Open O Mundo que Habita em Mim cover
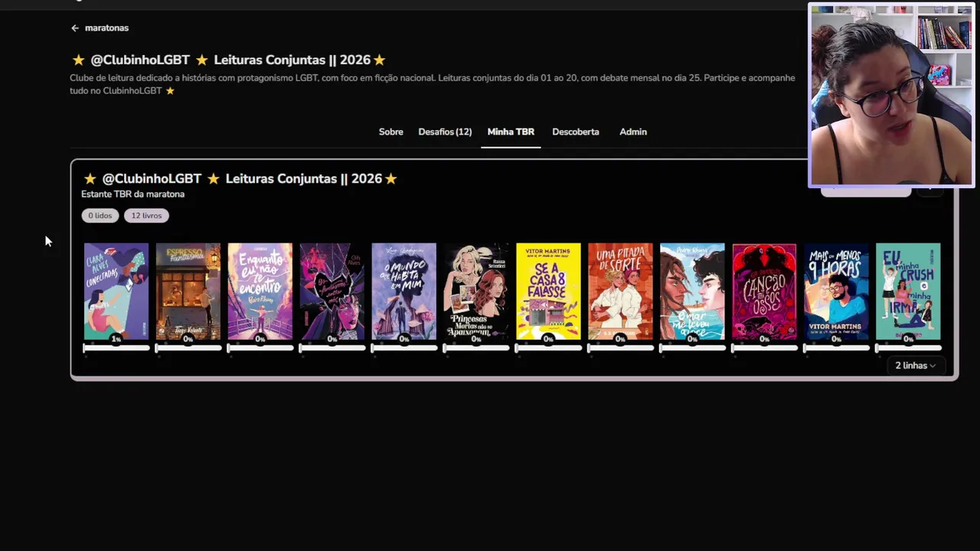 coord(404,292)
